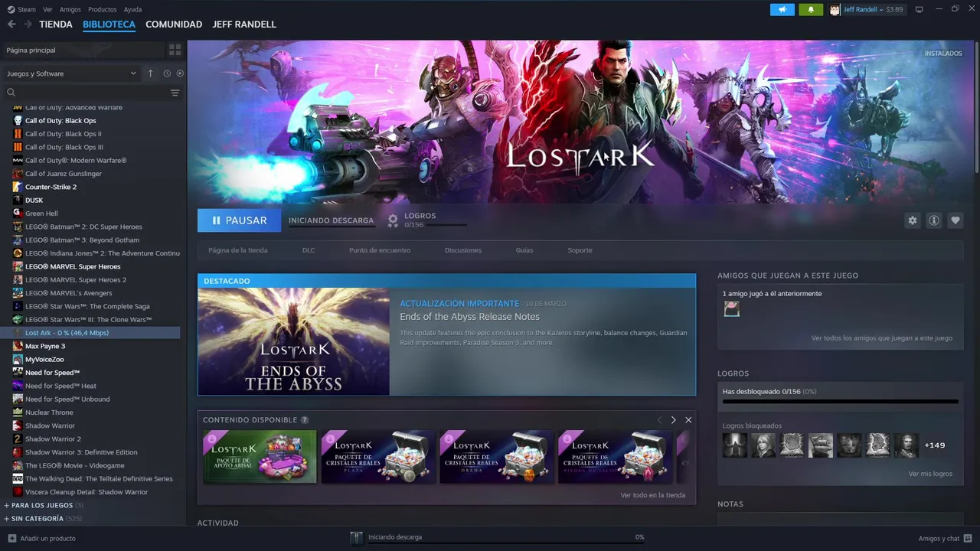Click the recent activity clock filter icon

[x=167, y=73]
